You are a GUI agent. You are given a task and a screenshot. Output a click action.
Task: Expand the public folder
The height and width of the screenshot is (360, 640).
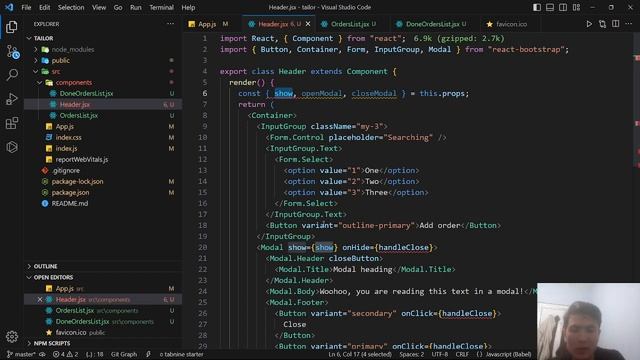103,60
